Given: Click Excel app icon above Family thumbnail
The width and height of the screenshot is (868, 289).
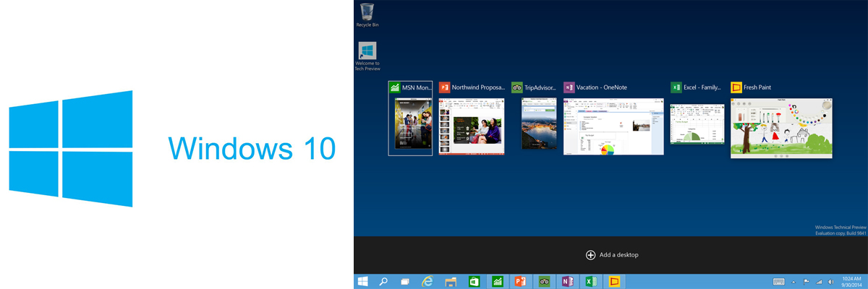Looking at the screenshot, I should [676, 87].
